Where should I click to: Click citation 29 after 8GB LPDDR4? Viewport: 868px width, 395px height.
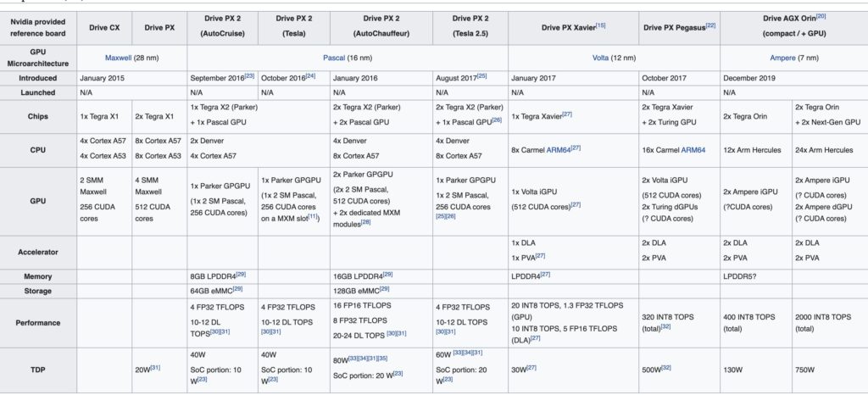point(242,274)
